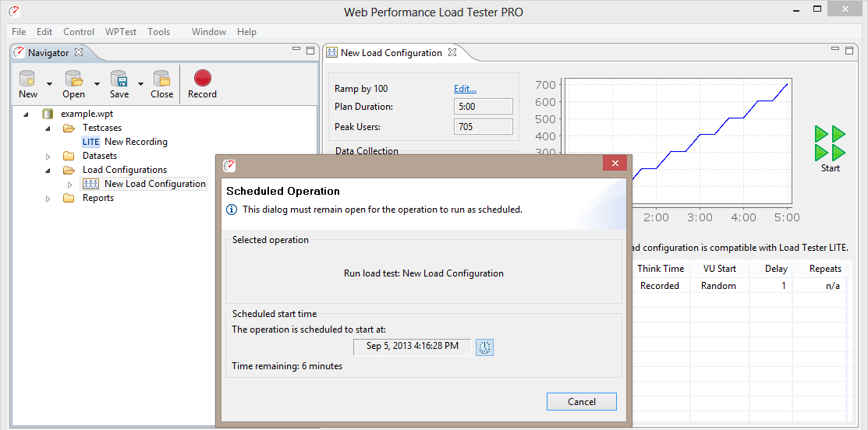Click the clock icon to change start time
Image resolution: width=868 pixels, height=430 pixels.
(x=484, y=347)
